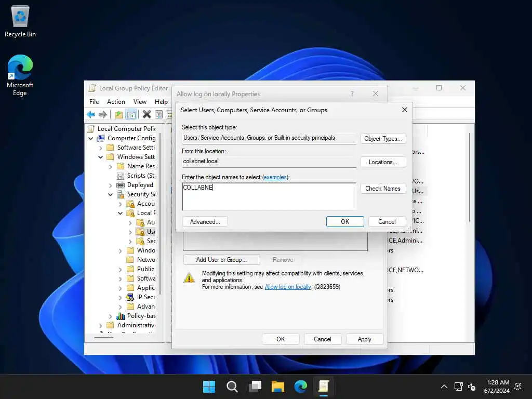The height and width of the screenshot is (399, 532).
Task: Collapse the Windows Settings node
Action: 100,157
